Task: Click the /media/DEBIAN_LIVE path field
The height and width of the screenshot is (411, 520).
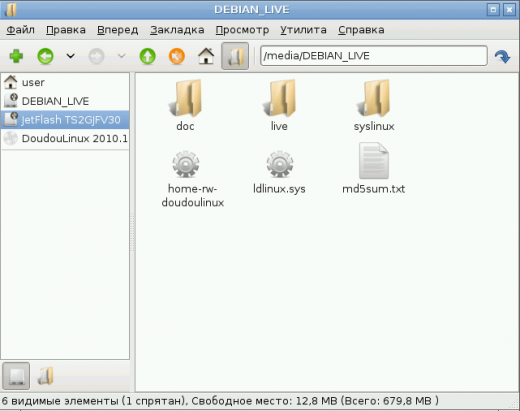Action: click(x=373, y=56)
